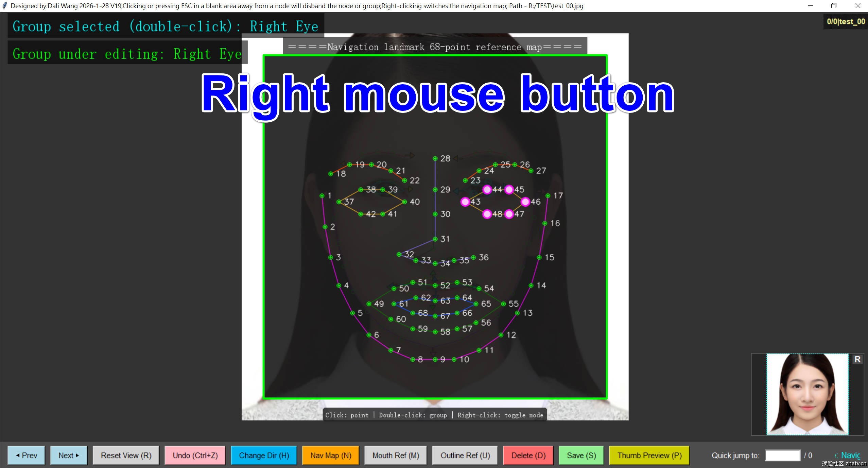
Task: Go to previous image with Prev
Action: (26, 455)
